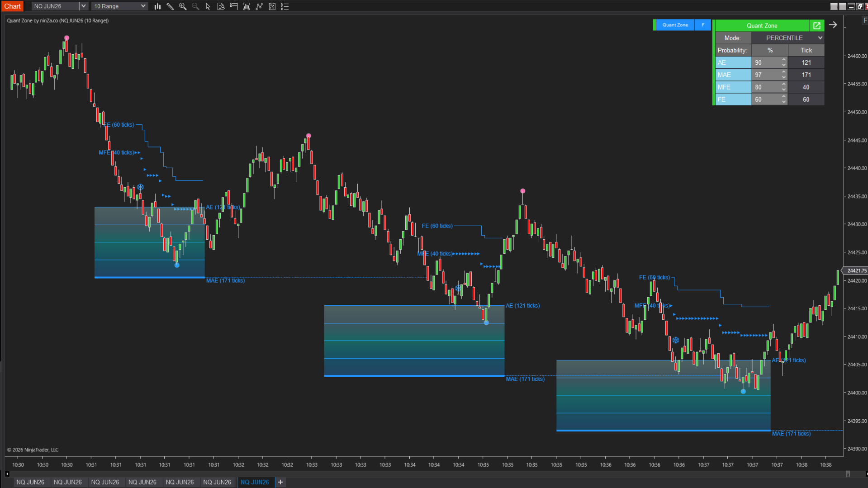Choose the cursor pointer tool icon
The height and width of the screenshot is (488, 868).
point(208,6)
